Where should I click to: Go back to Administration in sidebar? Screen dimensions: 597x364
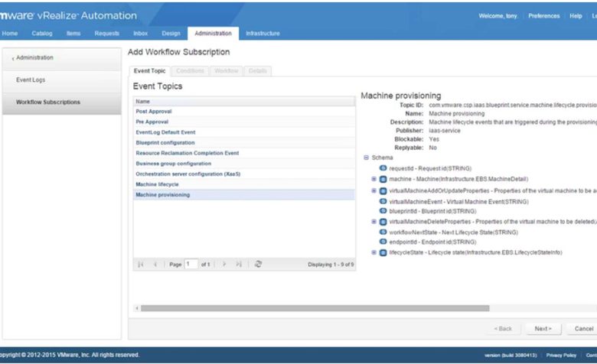coord(62,58)
